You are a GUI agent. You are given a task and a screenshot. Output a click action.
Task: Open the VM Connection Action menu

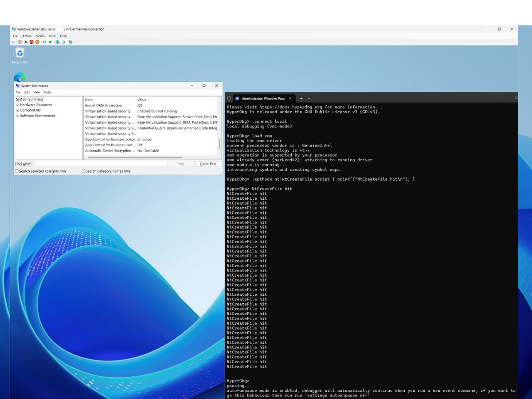point(27,36)
